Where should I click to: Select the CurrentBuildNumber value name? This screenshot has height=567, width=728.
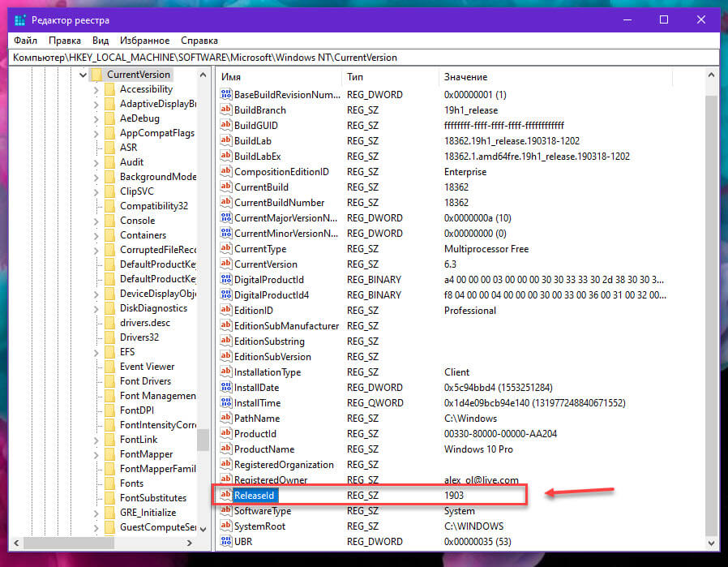(279, 203)
